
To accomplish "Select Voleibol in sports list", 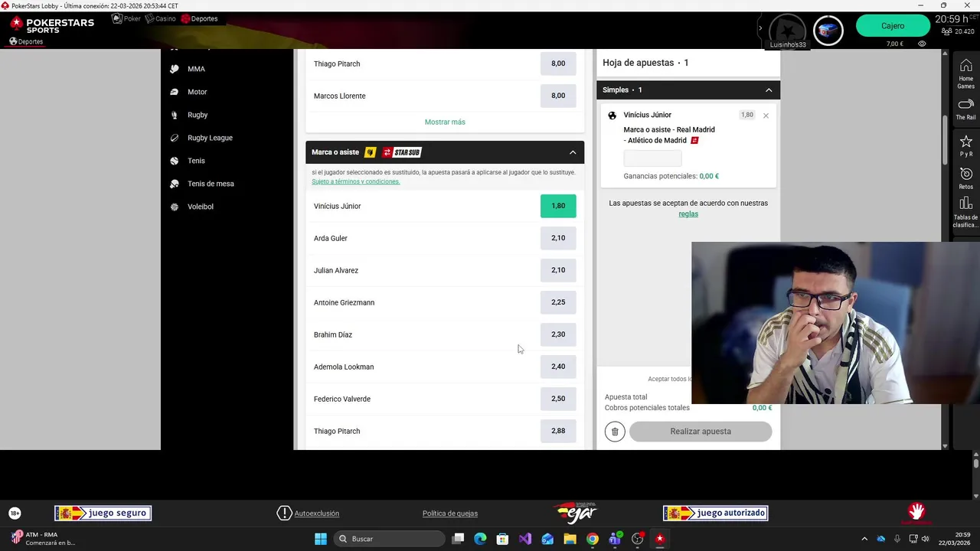I will click(x=201, y=207).
